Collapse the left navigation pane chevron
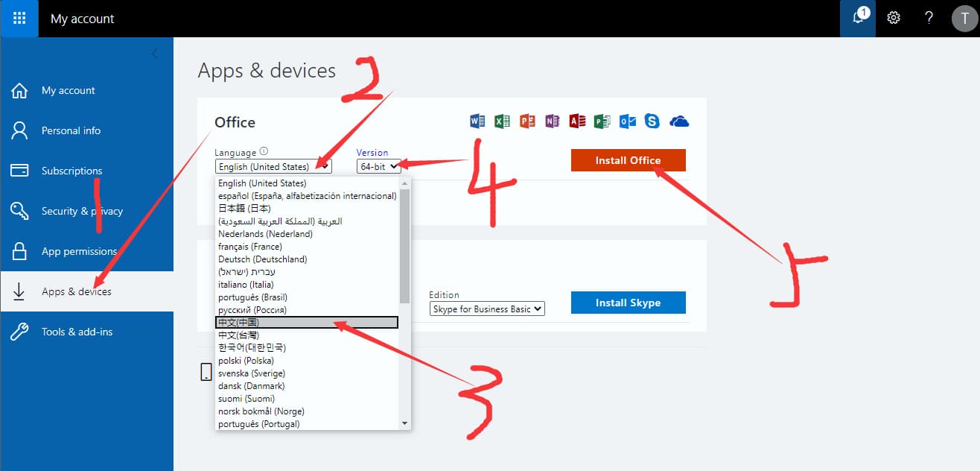980x471 pixels. (x=154, y=54)
